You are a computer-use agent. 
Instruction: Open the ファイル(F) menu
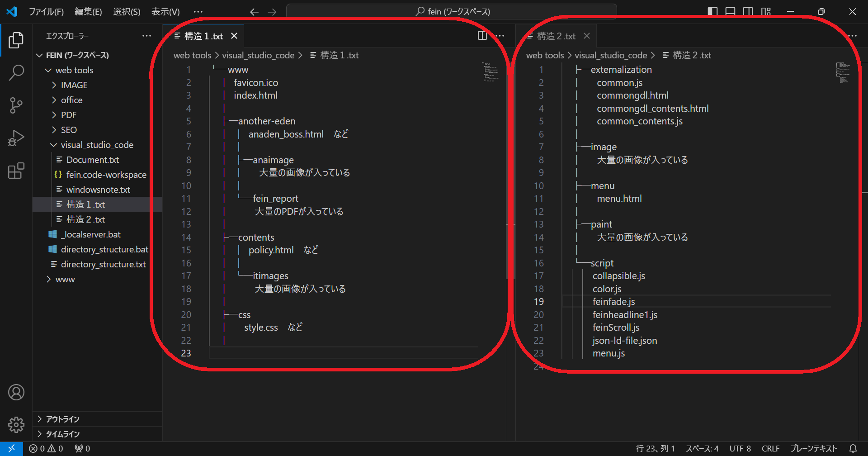click(46, 12)
